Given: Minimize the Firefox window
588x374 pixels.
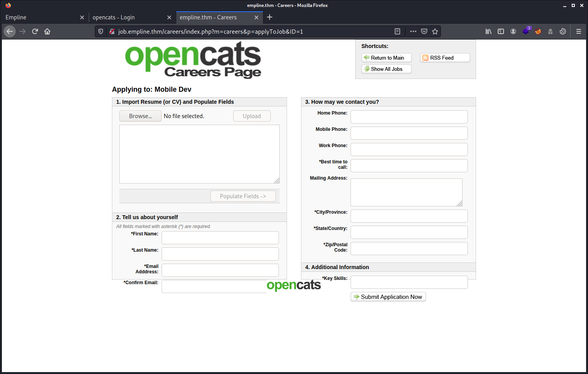Looking at the screenshot, I should tap(565, 5).
